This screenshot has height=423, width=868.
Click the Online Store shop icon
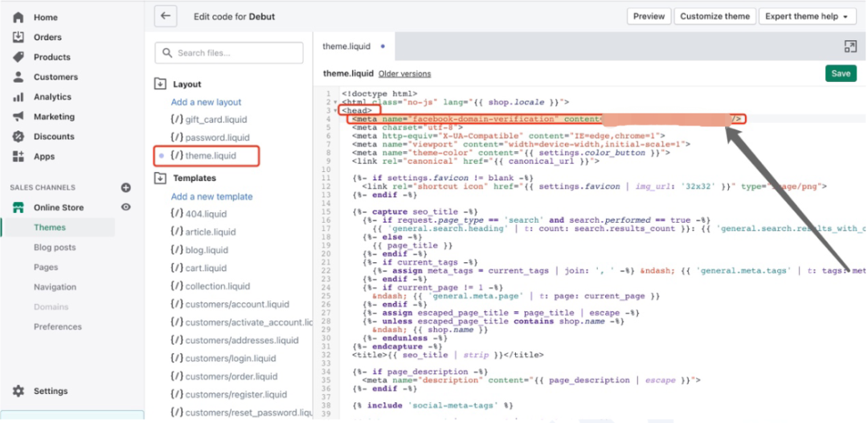[x=18, y=207]
